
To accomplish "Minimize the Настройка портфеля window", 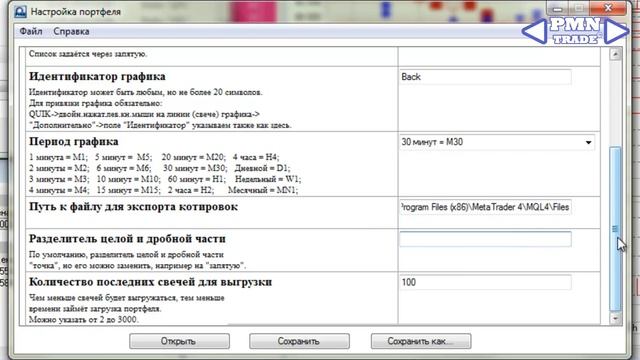I will (557, 8).
